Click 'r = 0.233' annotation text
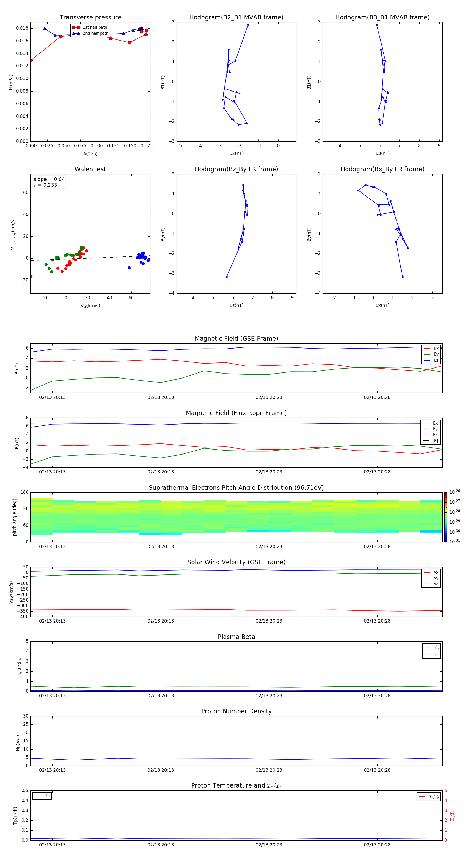 point(45,185)
